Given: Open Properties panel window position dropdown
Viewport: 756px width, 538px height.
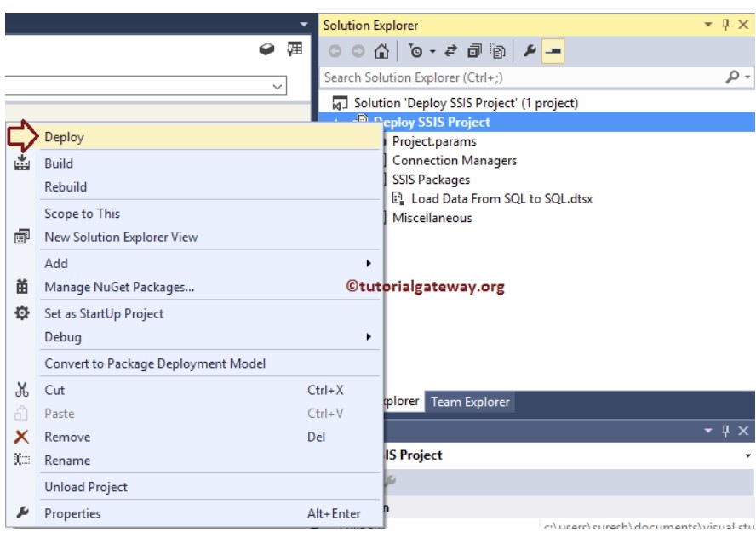Looking at the screenshot, I should click(707, 431).
